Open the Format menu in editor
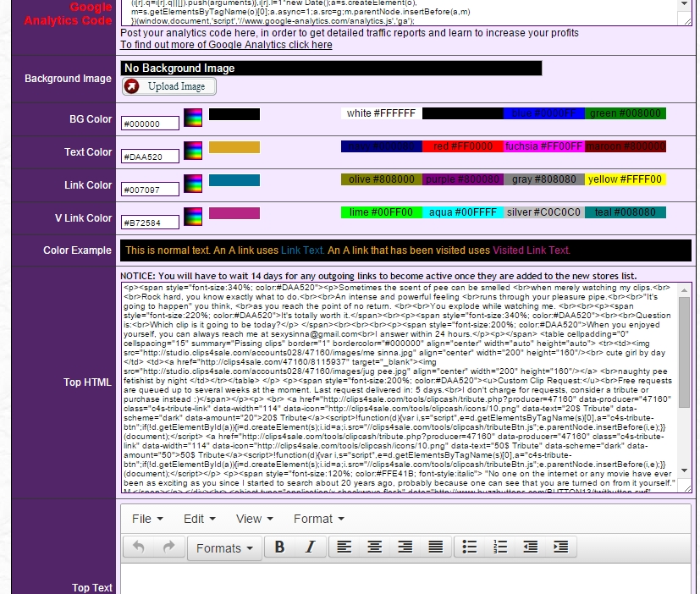Image resolution: width=700 pixels, height=594 pixels. coord(319,519)
